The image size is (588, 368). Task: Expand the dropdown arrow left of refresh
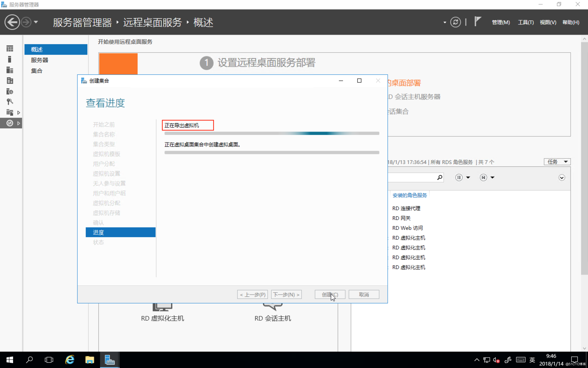[445, 22]
